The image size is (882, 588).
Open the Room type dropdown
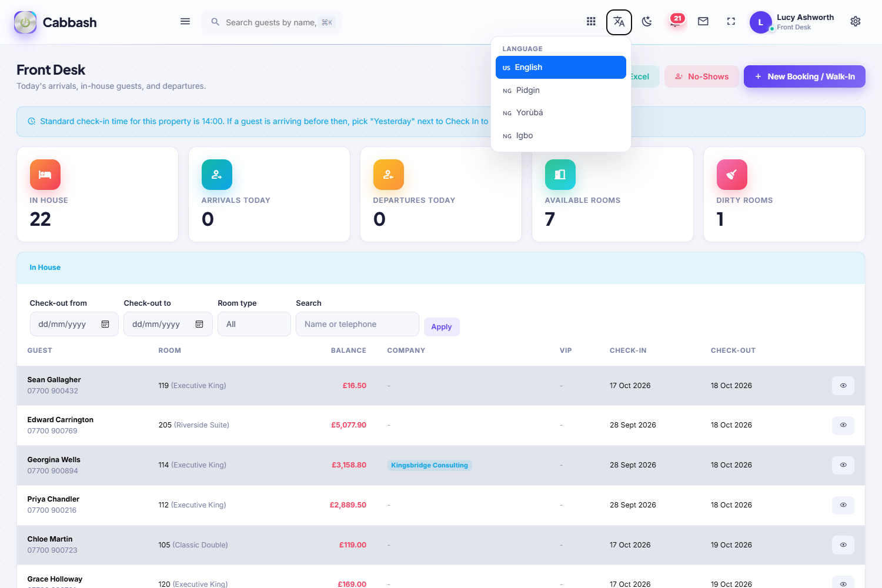point(254,324)
